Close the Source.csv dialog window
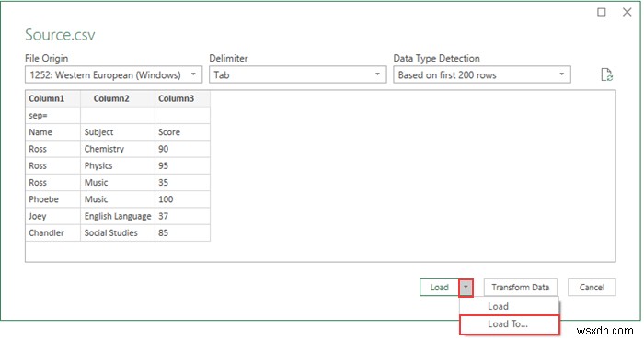Screen dimensions: 644x340 tap(627, 12)
